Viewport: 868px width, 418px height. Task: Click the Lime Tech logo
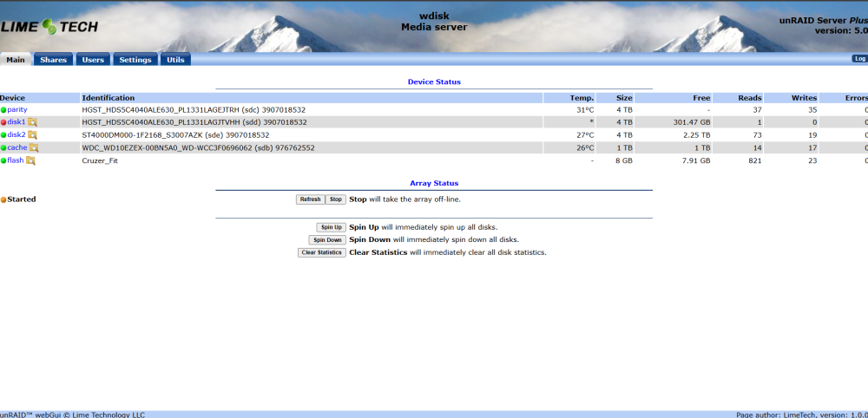[49, 27]
